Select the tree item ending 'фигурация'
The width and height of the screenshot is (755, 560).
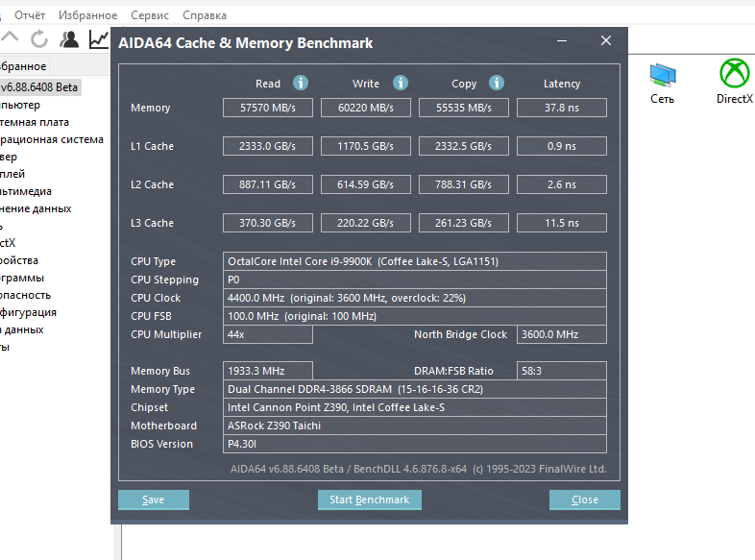click(28, 312)
